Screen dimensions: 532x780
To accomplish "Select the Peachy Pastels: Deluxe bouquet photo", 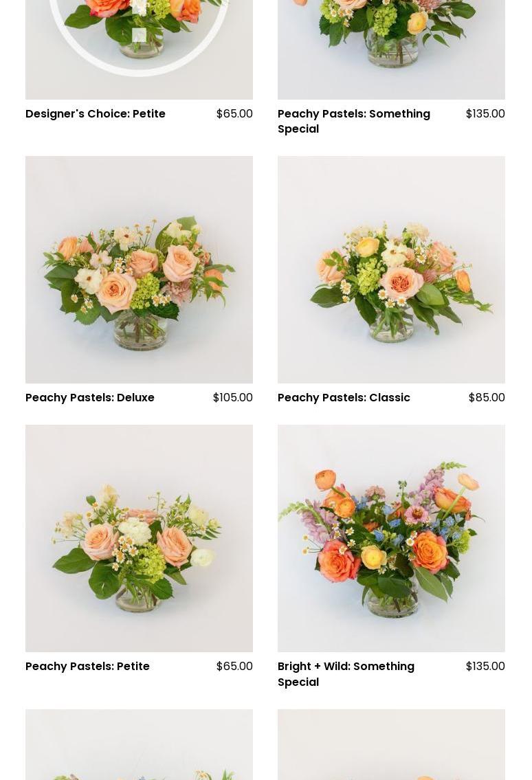I will 139,269.
